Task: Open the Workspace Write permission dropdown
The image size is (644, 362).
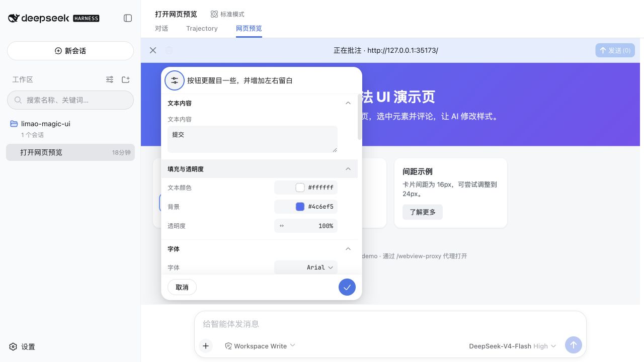Action: (x=260, y=346)
